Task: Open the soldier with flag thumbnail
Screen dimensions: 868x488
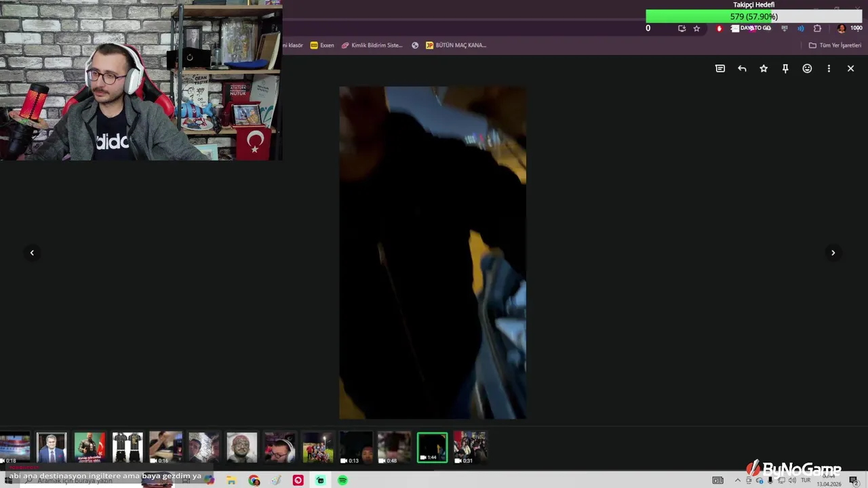Action: 90,447
